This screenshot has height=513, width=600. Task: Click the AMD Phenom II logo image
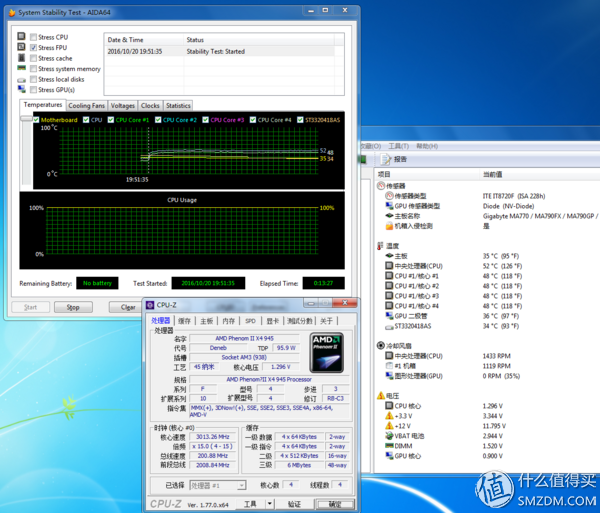pyautogui.click(x=326, y=352)
